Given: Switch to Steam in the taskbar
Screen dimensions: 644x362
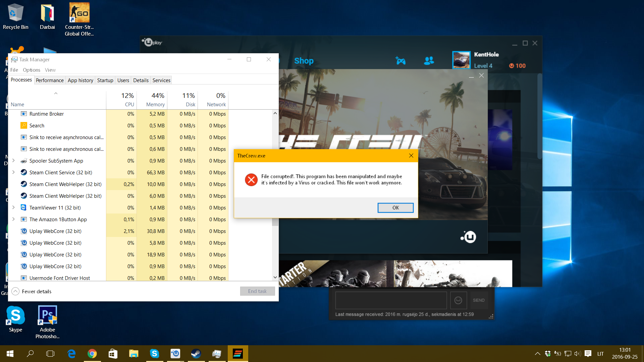Looking at the screenshot, I should [196, 354].
